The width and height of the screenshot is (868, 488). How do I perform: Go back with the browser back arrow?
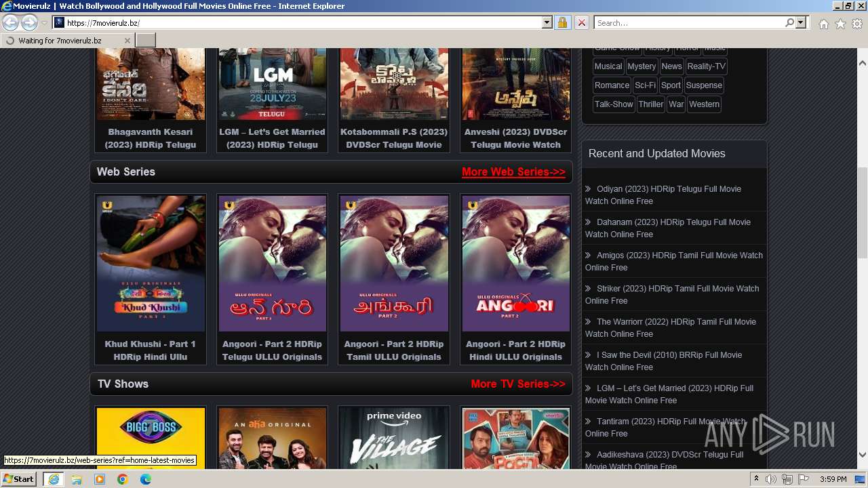coord(11,23)
